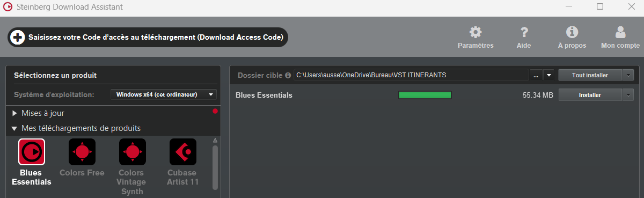Click the Dossier cible info icon
The height and width of the screenshot is (198, 644).
(x=288, y=75)
